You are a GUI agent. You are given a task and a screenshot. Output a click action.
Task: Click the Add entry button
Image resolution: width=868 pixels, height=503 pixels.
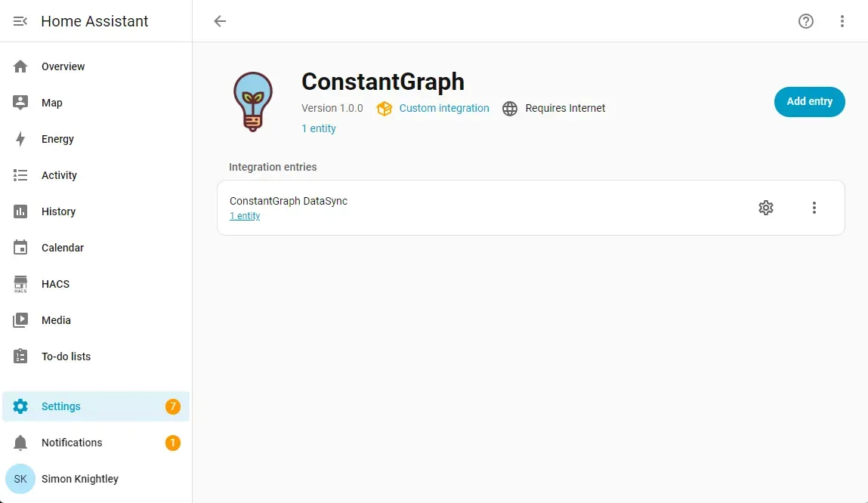click(809, 101)
